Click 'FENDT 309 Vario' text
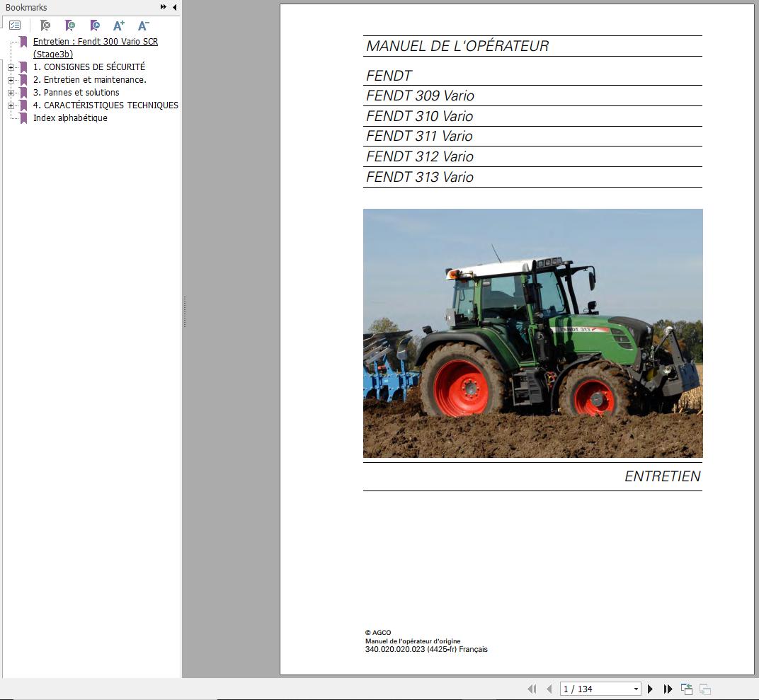Viewport: 759px width, 700px height. tap(420, 96)
